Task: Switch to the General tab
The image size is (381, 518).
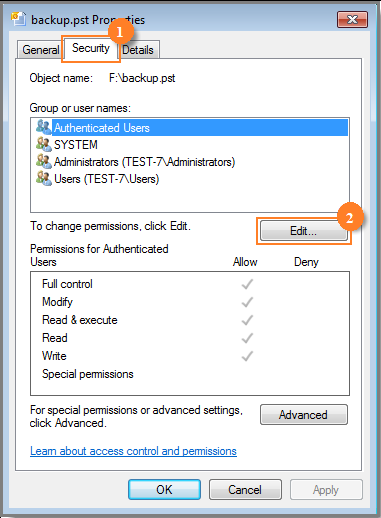Action: [x=40, y=50]
